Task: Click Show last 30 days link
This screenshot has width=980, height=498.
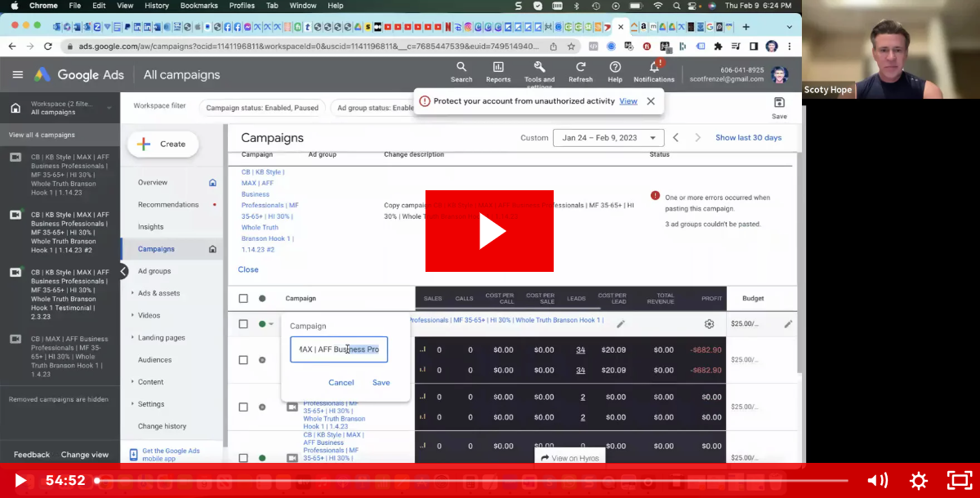Action: click(748, 138)
